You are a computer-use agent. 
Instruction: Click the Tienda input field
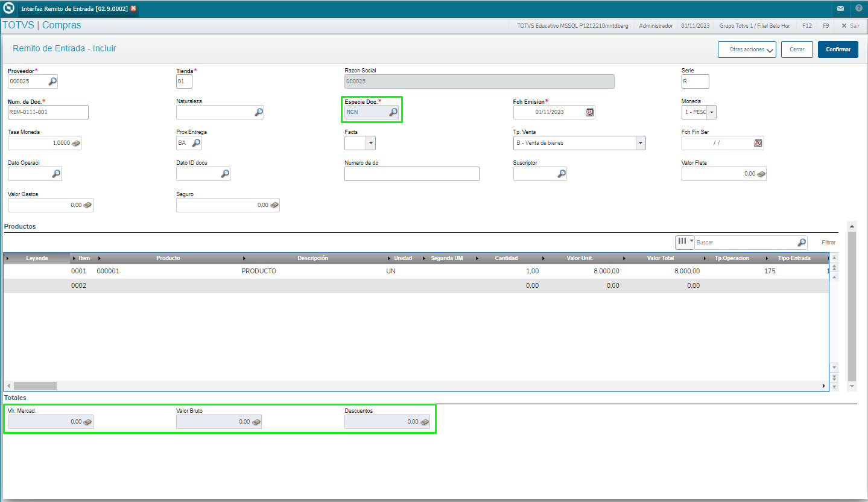[184, 81]
